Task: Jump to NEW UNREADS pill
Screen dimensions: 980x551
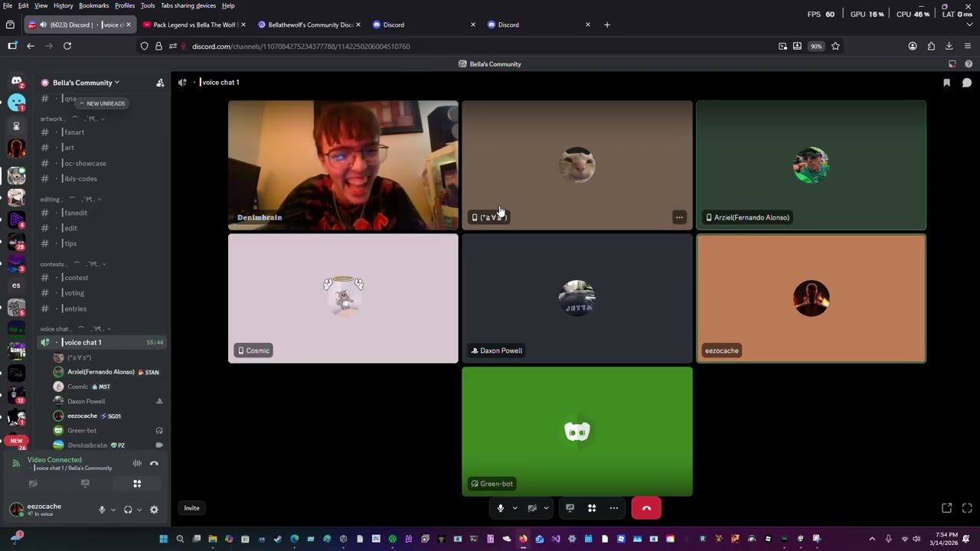Action: (103, 103)
